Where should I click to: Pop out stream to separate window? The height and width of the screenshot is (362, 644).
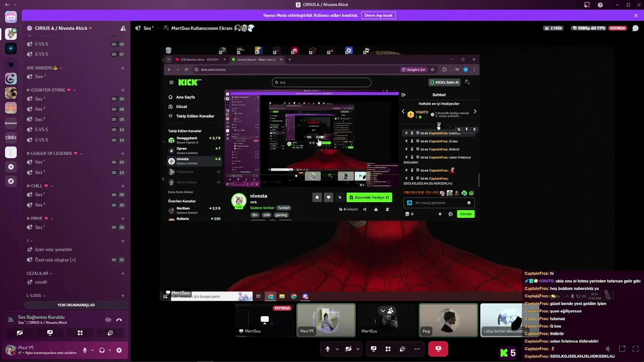click(622, 348)
